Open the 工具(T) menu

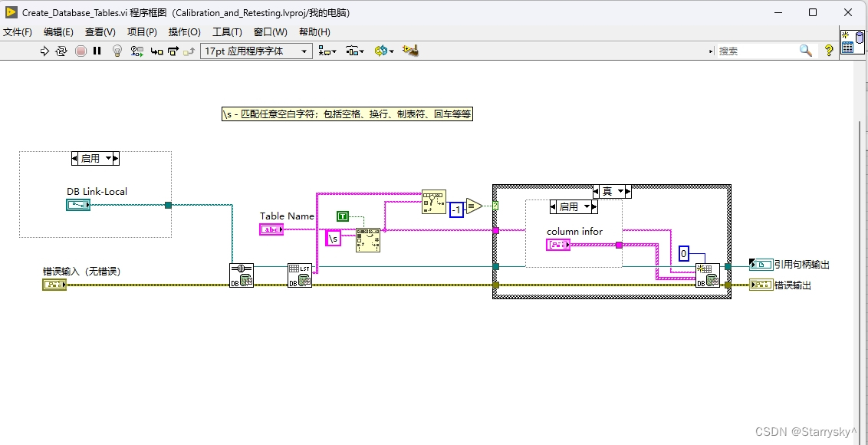pyautogui.click(x=225, y=31)
